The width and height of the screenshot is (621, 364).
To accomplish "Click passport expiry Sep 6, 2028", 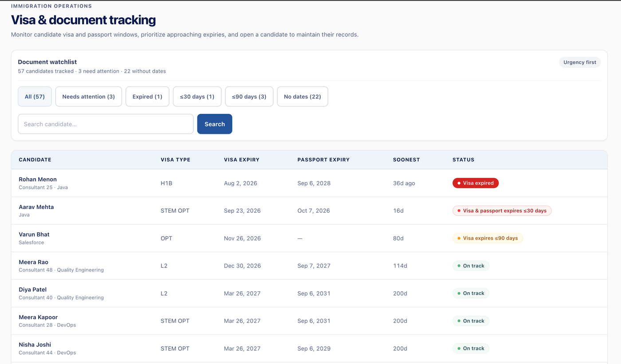I will pos(314,183).
